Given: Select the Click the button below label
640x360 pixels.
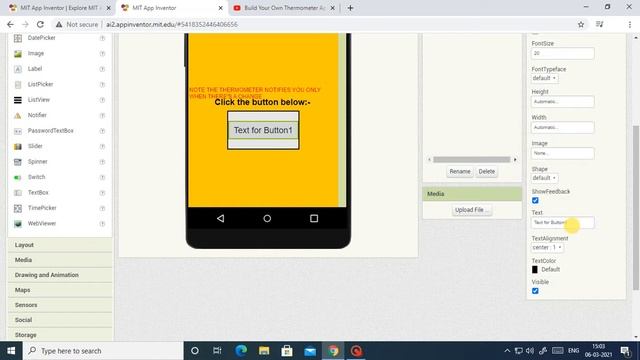Looking at the screenshot, I should point(262,102).
